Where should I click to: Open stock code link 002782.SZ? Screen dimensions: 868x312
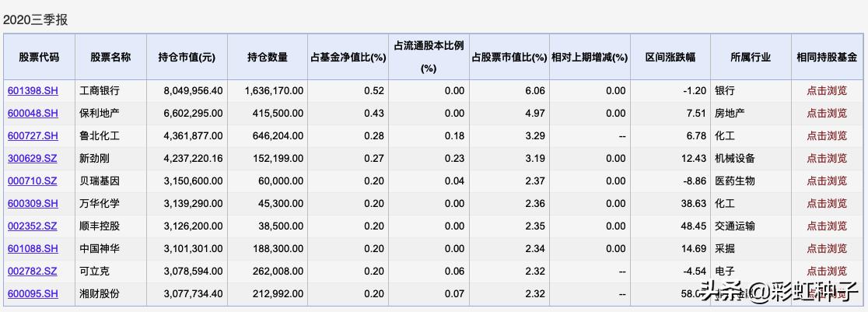pyautogui.click(x=33, y=272)
